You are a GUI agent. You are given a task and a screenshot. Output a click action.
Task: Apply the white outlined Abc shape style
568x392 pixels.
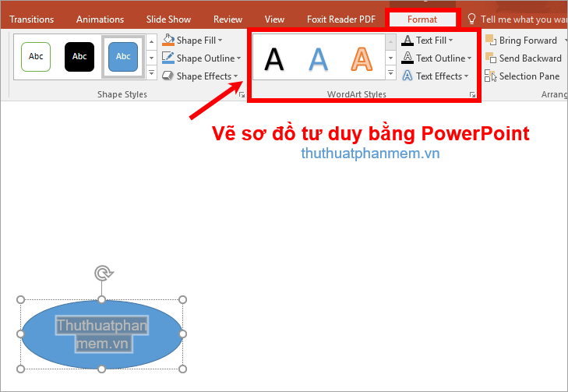pyautogui.click(x=36, y=57)
